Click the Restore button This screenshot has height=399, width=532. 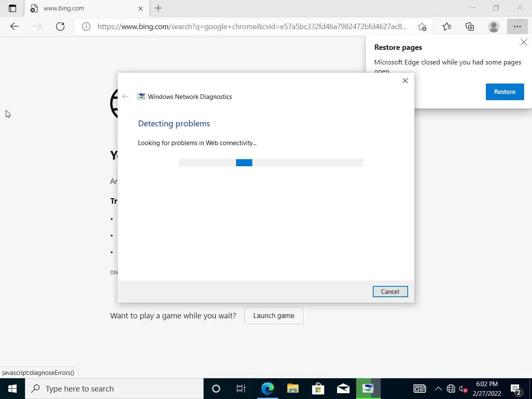coord(505,92)
